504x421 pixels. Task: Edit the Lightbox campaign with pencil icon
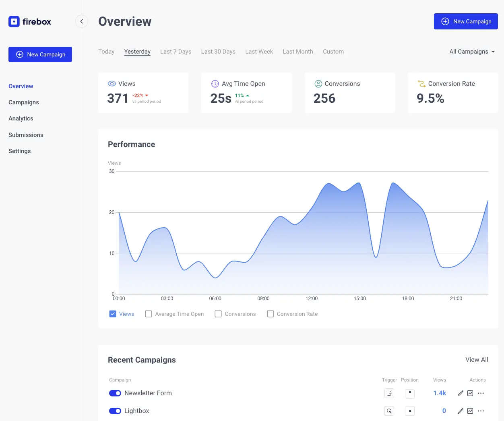coord(461,411)
